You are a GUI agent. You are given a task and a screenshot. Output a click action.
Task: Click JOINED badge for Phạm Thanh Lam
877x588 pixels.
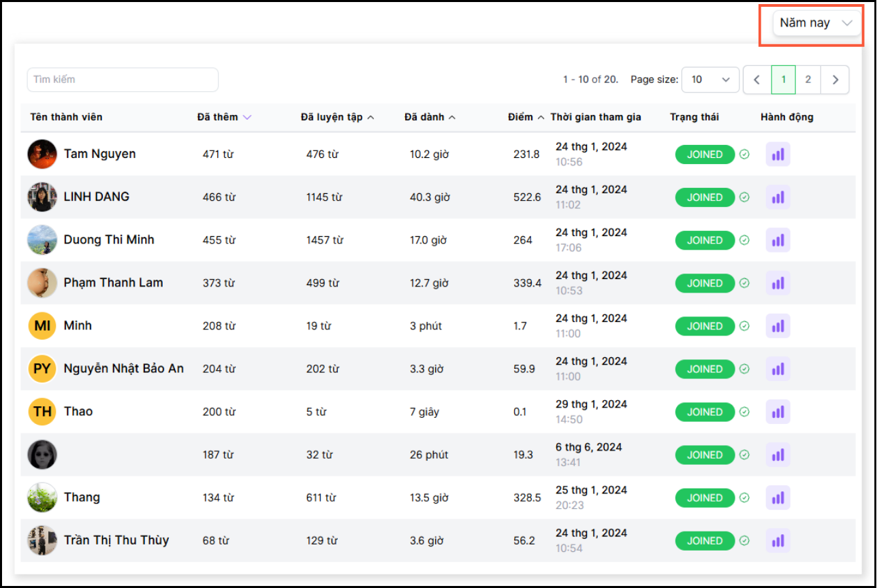coord(705,283)
